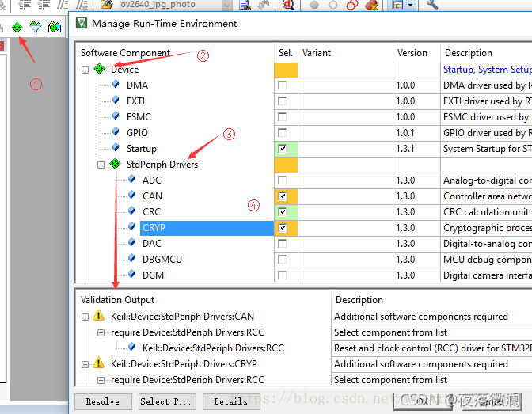The width and height of the screenshot is (532, 414).
Task: Click the blue diamond icon beside EXTI
Action: coord(116,100)
